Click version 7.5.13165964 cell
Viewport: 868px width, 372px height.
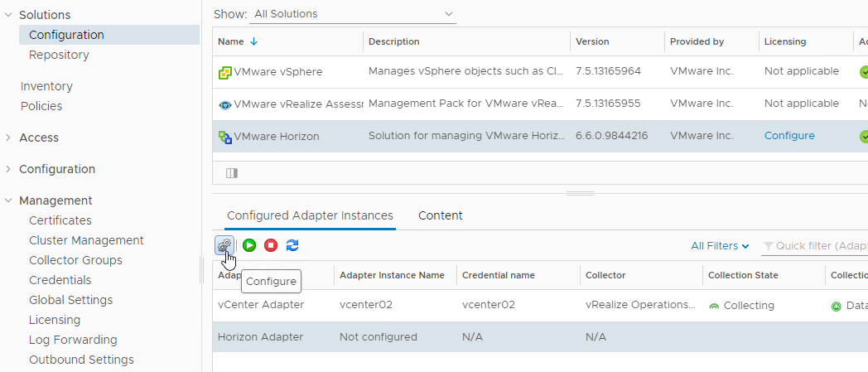tap(609, 71)
